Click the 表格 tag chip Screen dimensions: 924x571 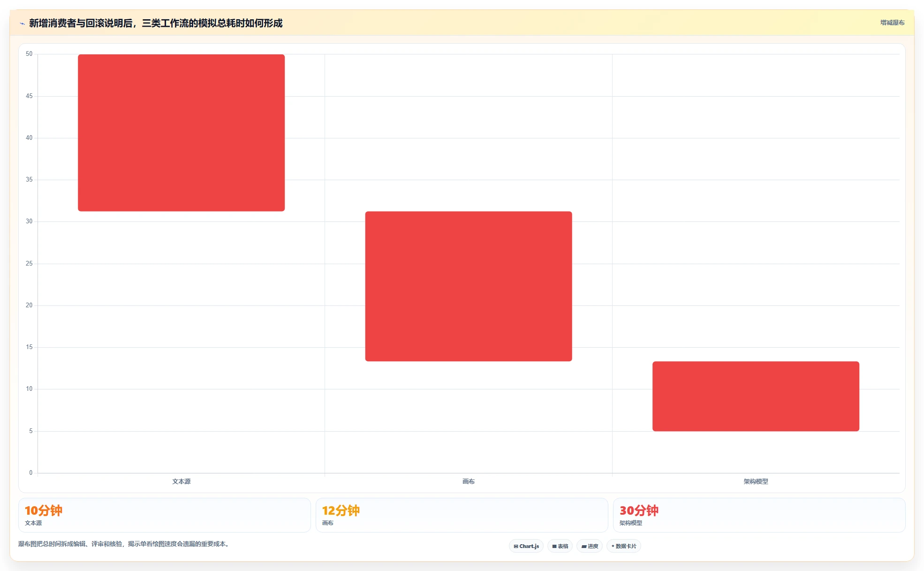(x=560, y=546)
